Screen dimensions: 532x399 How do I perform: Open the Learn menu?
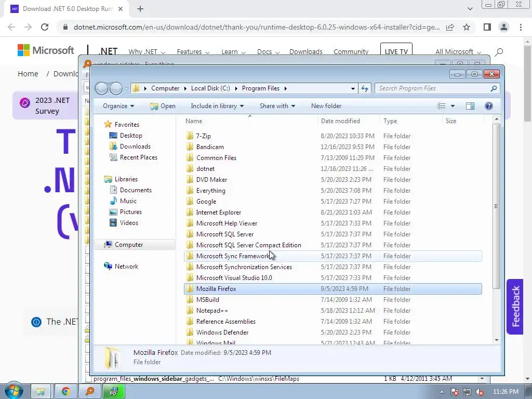point(233,51)
